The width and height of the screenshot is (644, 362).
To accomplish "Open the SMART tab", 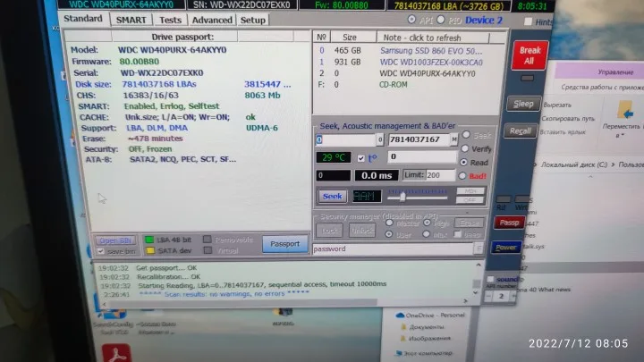I will [131, 20].
